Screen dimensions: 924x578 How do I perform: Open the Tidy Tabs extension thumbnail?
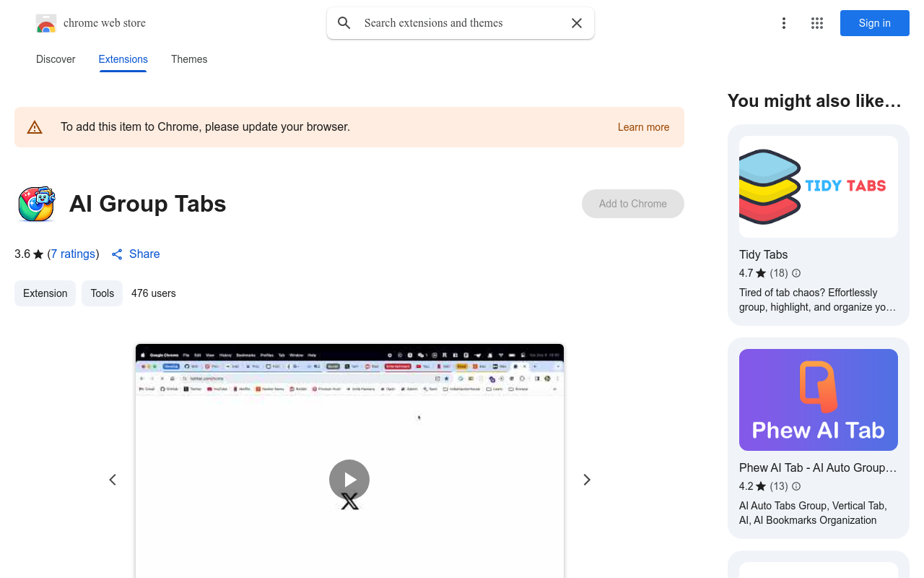[x=818, y=186]
